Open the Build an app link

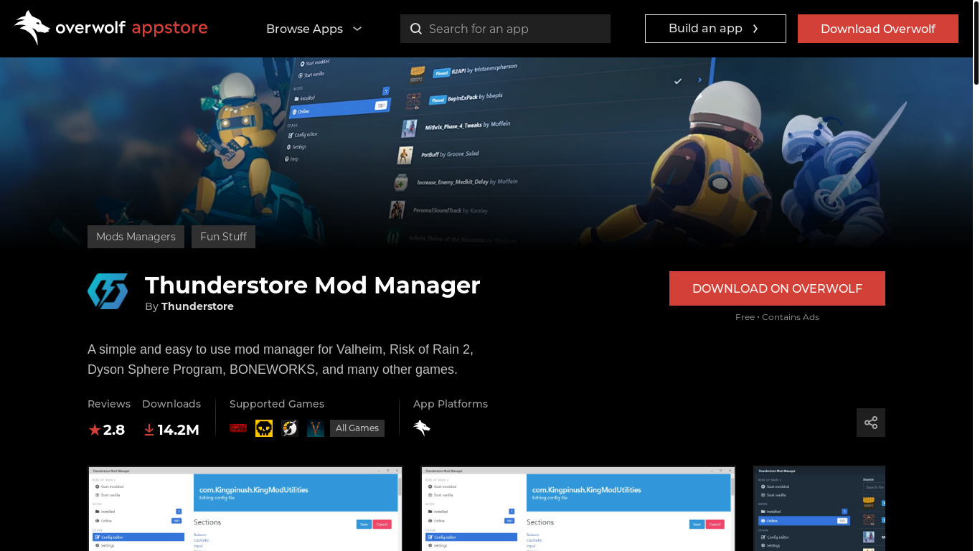[x=715, y=29]
